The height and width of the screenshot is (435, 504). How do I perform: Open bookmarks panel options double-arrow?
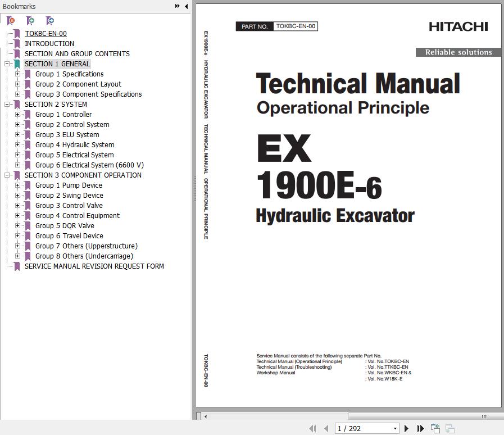tap(178, 6)
